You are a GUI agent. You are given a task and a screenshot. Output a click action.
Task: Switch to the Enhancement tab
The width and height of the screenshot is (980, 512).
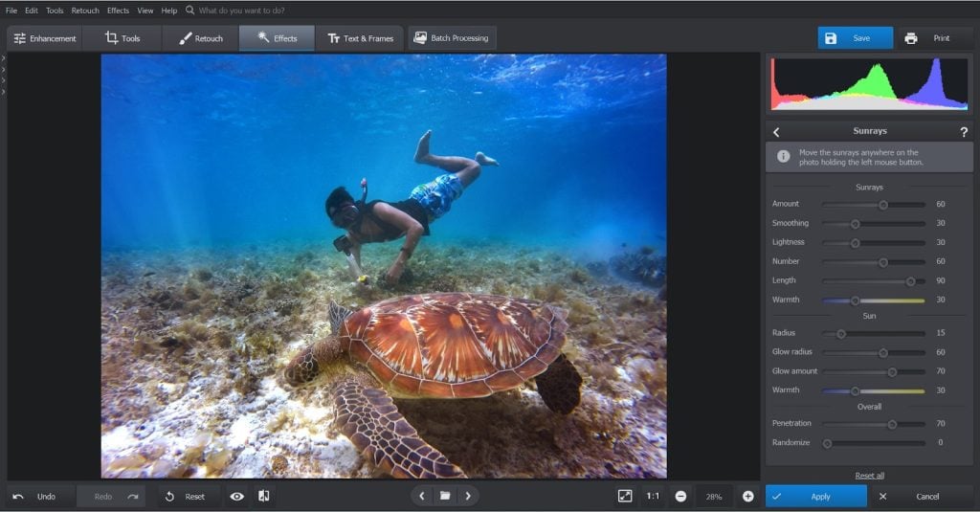[45, 38]
